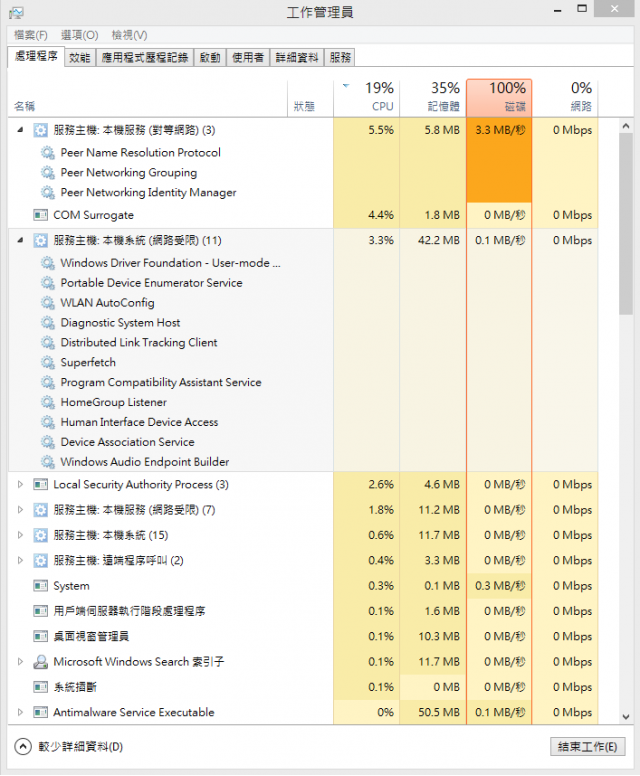Viewport: 640px width, 776px height.
Task: Expand Local Security Authority Process (3)
Action: [x=20, y=484]
